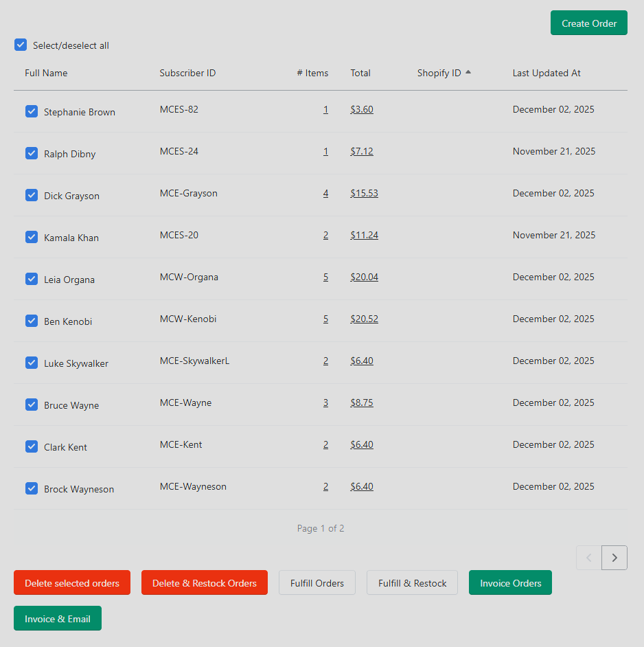This screenshot has width=644, height=647.
Task: Click the Create Order button
Action: point(588,23)
